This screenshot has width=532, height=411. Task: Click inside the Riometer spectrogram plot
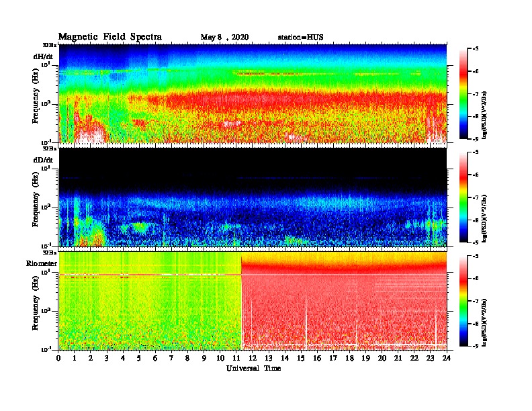tap(253, 301)
